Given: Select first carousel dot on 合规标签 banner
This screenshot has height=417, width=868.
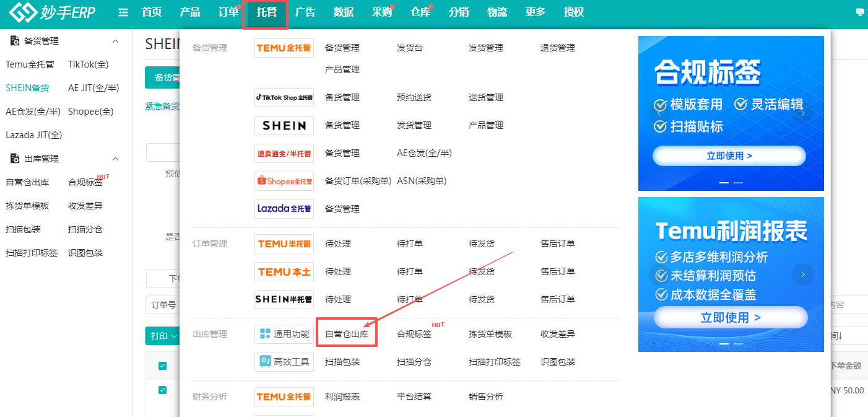Looking at the screenshot, I should click(x=724, y=183).
